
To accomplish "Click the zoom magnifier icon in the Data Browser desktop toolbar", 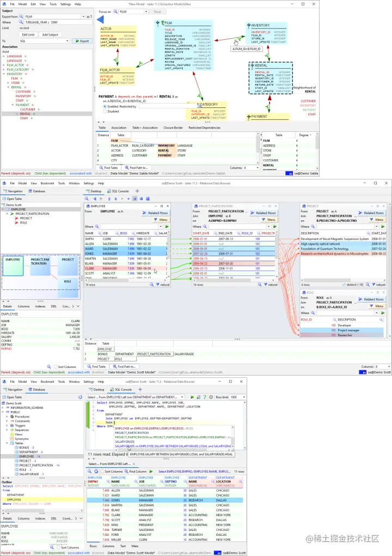I will (x=87, y=198).
